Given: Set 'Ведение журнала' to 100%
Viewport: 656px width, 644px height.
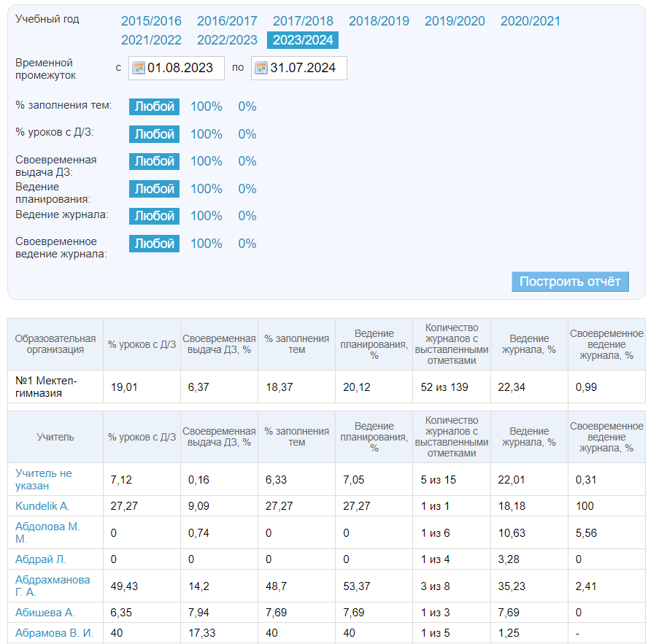Looking at the screenshot, I should click(x=207, y=216).
